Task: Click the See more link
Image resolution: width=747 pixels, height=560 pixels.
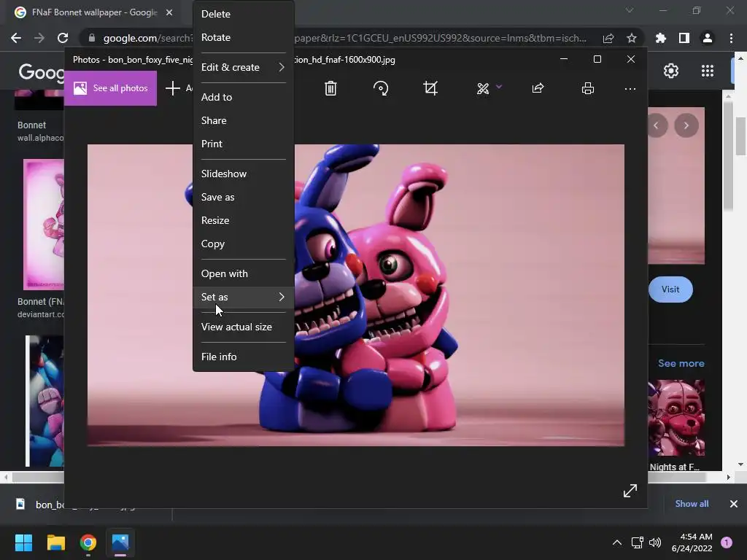Action: pyautogui.click(x=681, y=363)
